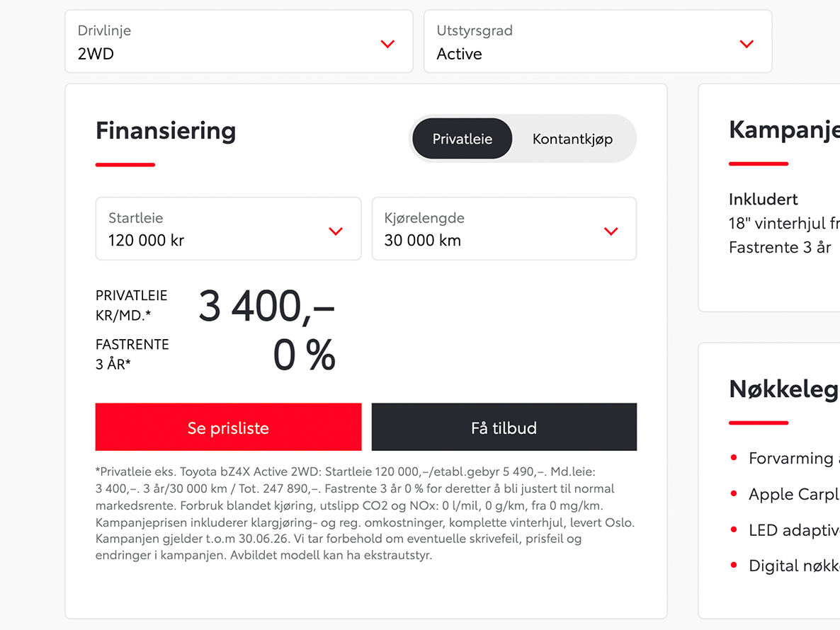This screenshot has width=840, height=630.
Task: Click the red bullet beside Apple Carplay
Action: (734, 494)
